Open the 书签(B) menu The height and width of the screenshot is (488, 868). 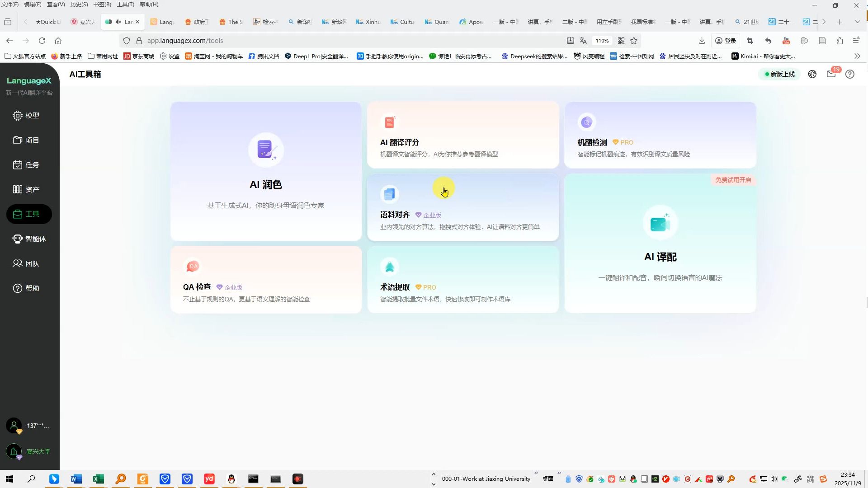(x=102, y=5)
